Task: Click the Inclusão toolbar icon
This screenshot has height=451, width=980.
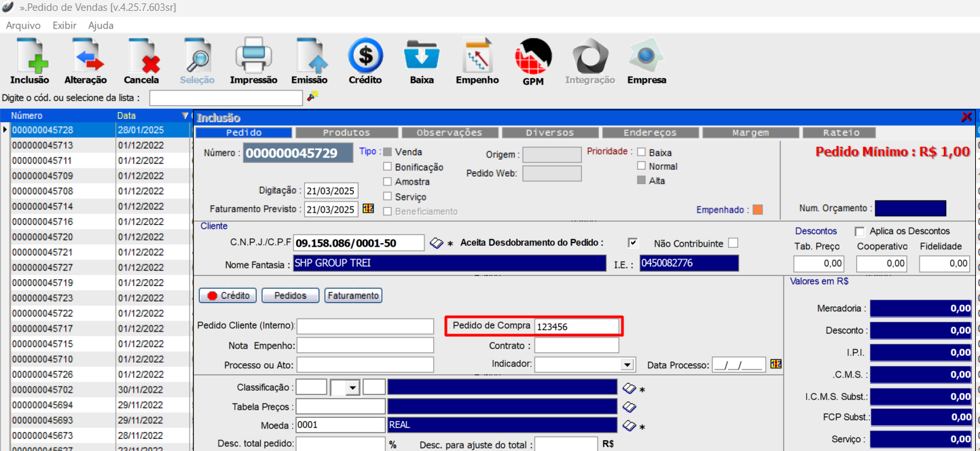Action: coord(29,57)
